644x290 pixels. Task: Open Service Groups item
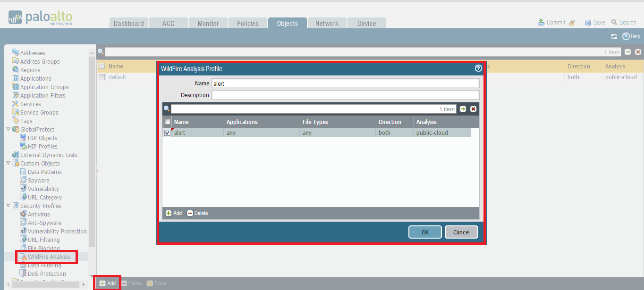tap(39, 112)
